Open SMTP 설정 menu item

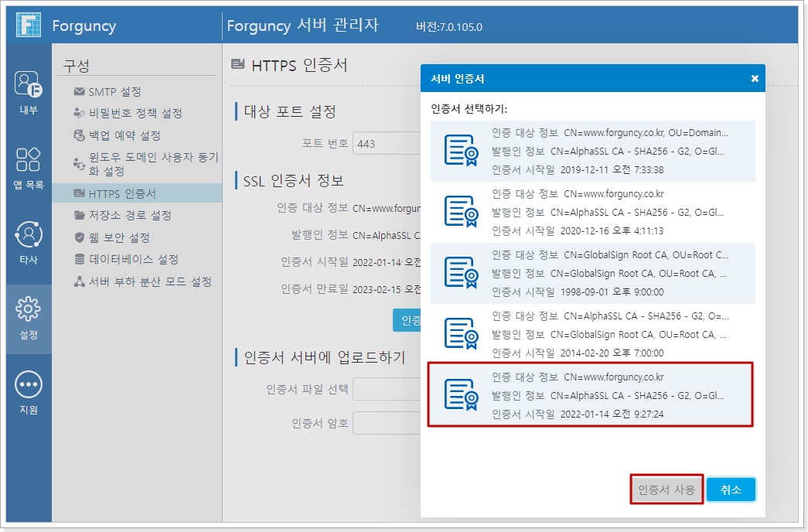pos(114,92)
